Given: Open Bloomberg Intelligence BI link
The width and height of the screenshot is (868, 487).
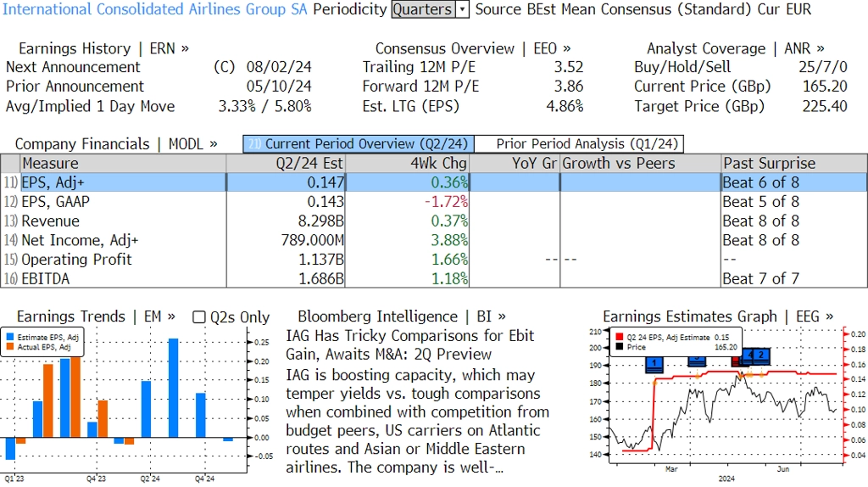Looking at the screenshot, I should (x=402, y=316).
